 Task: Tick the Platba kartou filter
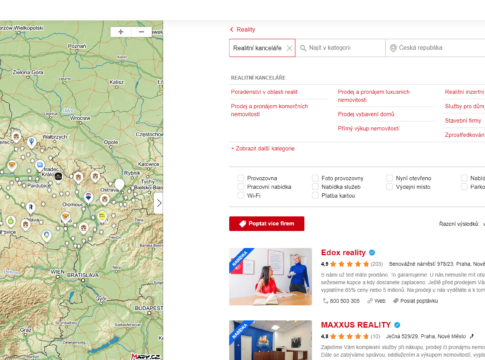[x=315, y=195]
